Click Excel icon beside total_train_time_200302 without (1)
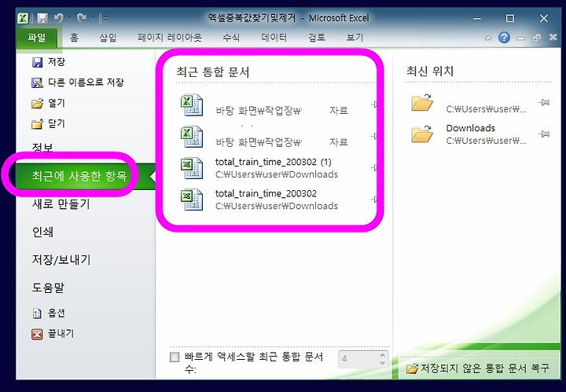566x392 pixels. [191, 200]
